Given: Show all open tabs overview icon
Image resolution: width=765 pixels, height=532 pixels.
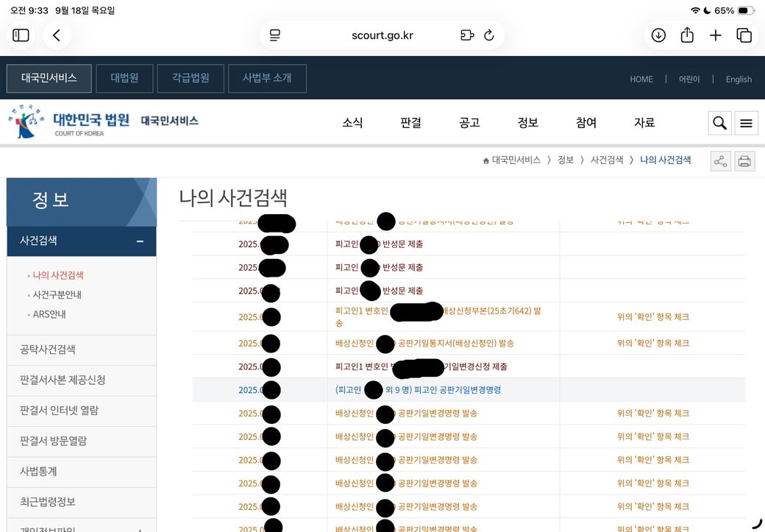Looking at the screenshot, I should coord(744,35).
